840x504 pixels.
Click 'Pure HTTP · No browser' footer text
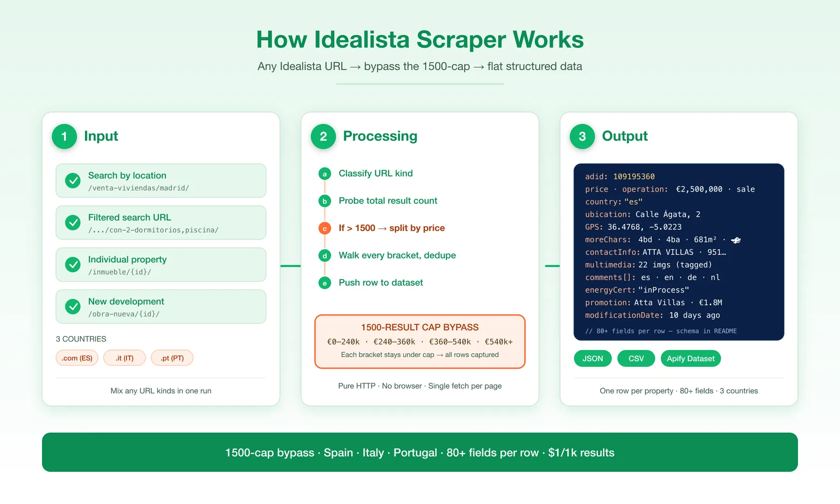pos(420,386)
